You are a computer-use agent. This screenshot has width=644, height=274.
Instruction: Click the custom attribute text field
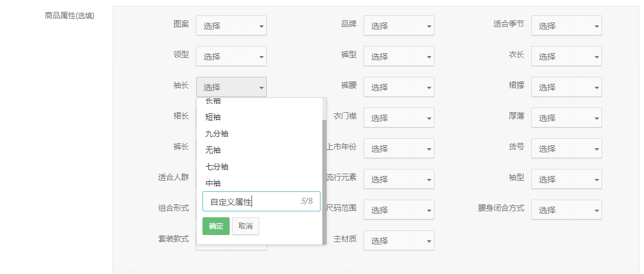coord(251,201)
